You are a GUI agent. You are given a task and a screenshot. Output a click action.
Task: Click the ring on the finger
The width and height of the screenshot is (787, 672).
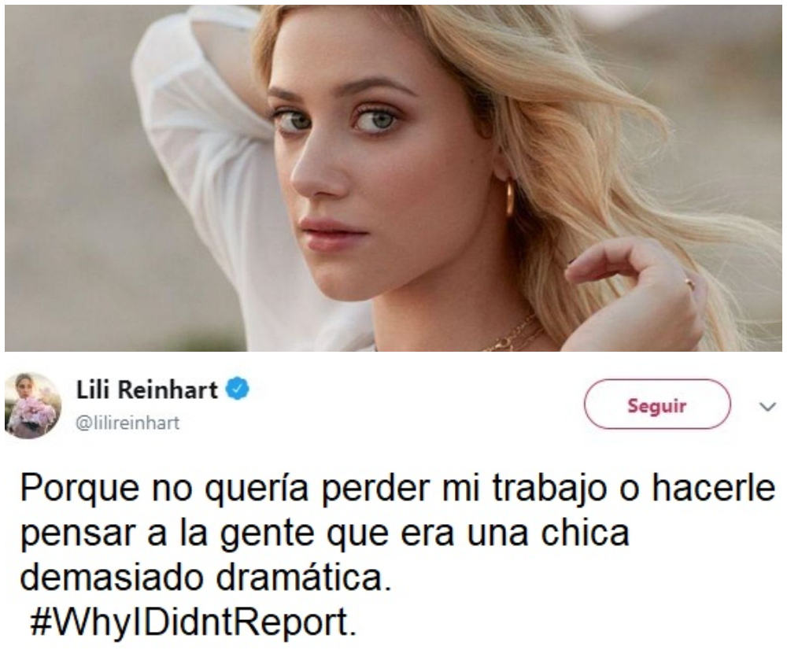(x=691, y=284)
